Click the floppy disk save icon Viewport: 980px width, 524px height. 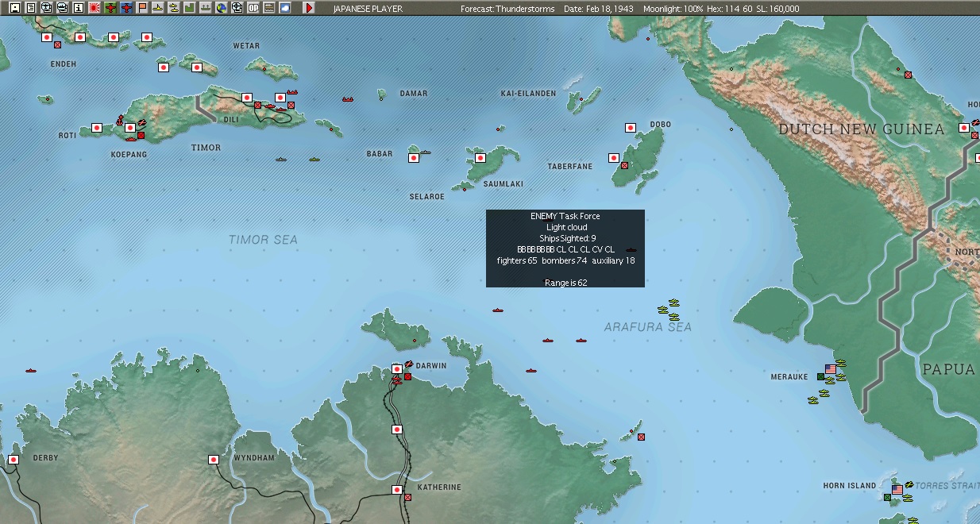click(14, 8)
